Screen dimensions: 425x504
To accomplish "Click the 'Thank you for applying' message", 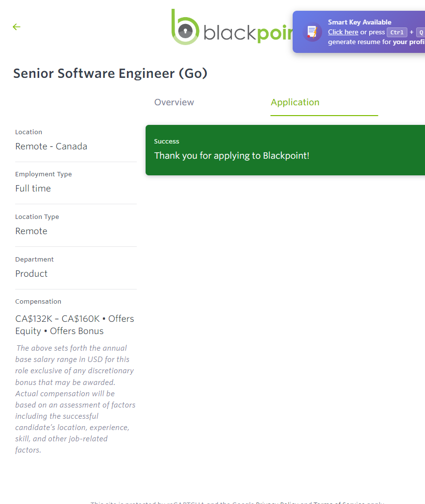I will (232, 156).
